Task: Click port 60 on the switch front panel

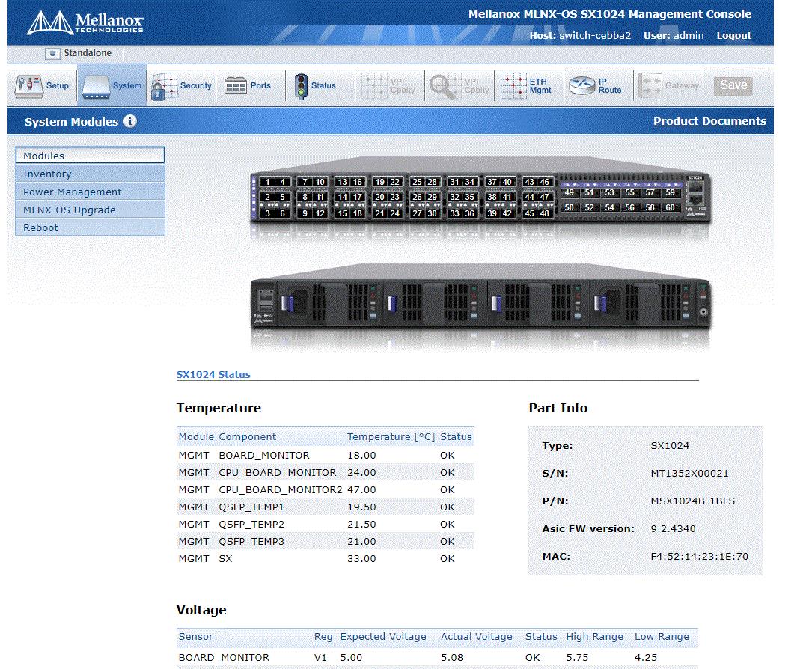Action: coord(670,207)
